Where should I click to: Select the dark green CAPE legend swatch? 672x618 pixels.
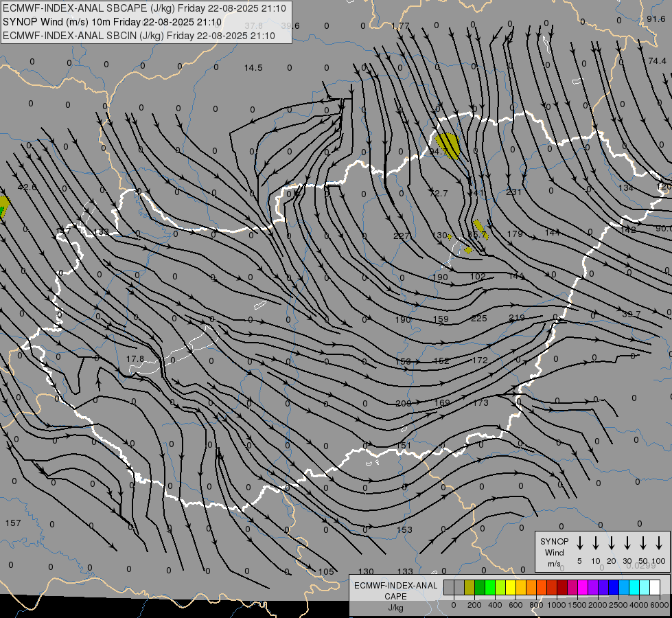[x=480, y=587]
